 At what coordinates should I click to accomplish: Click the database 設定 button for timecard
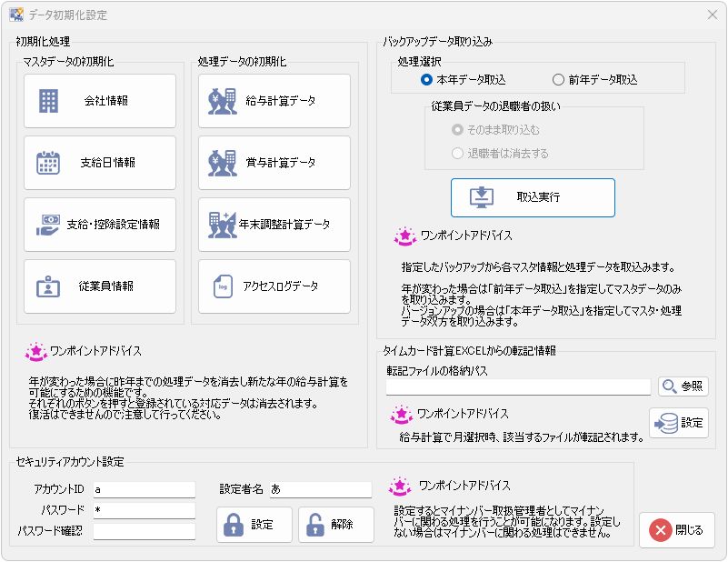coord(679,423)
